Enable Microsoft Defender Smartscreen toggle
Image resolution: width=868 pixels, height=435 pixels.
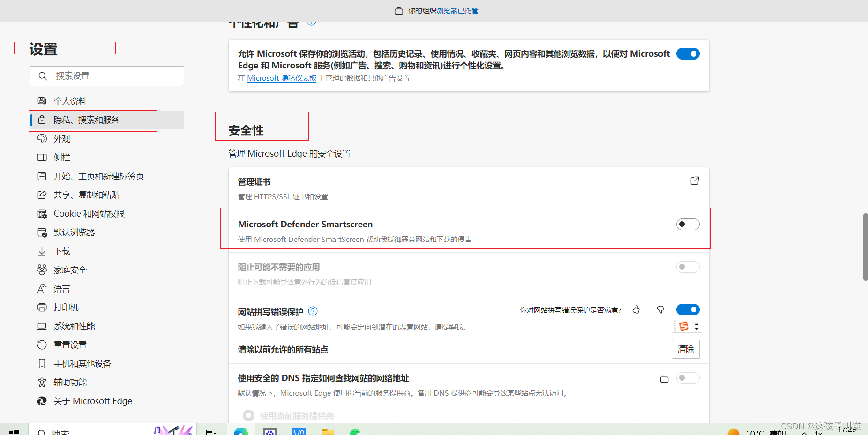point(688,225)
